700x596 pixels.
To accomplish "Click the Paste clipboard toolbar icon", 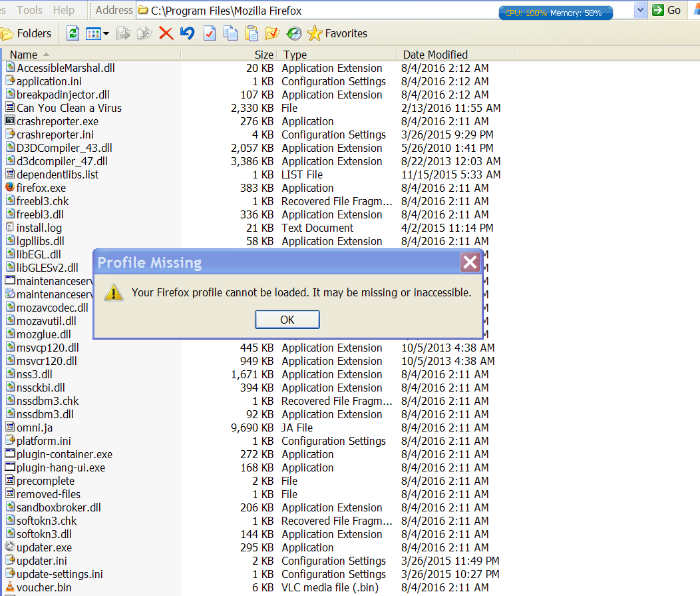I will pos(252,33).
